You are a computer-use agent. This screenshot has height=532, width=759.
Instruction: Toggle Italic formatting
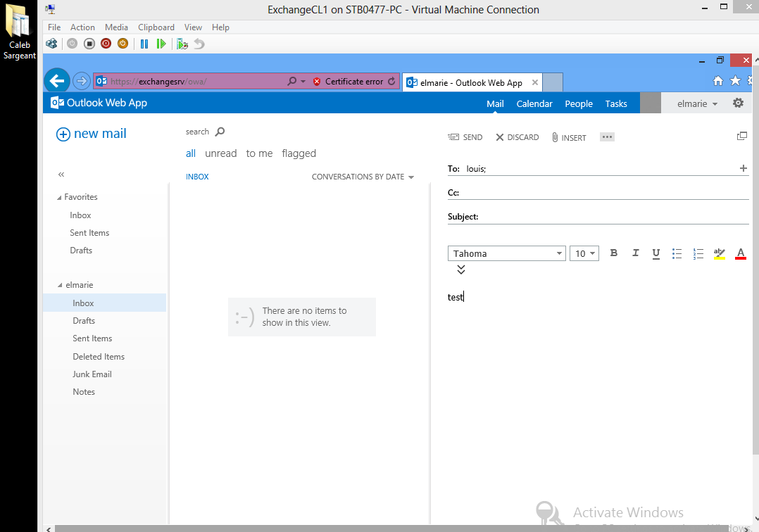click(x=635, y=253)
